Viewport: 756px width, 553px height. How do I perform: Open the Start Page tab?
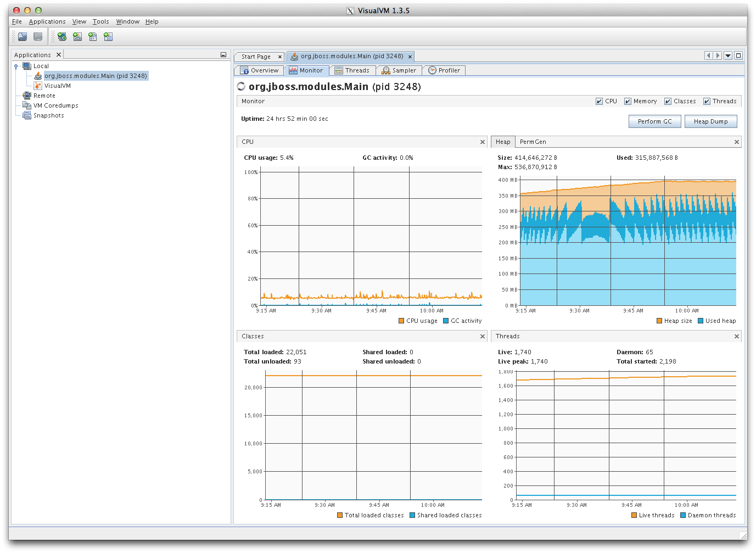(256, 57)
